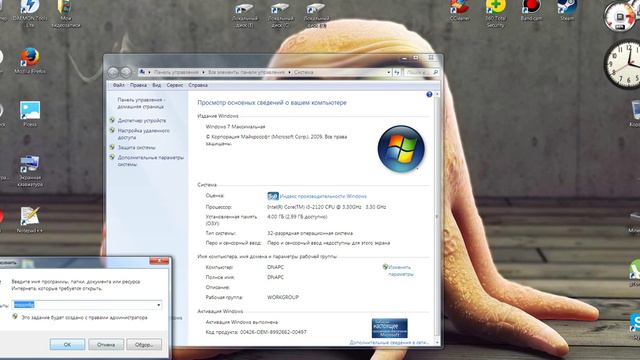This screenshot has height=360, width=640.
Task: Close the Run dialog with the red X
Action: coord(159,261)
